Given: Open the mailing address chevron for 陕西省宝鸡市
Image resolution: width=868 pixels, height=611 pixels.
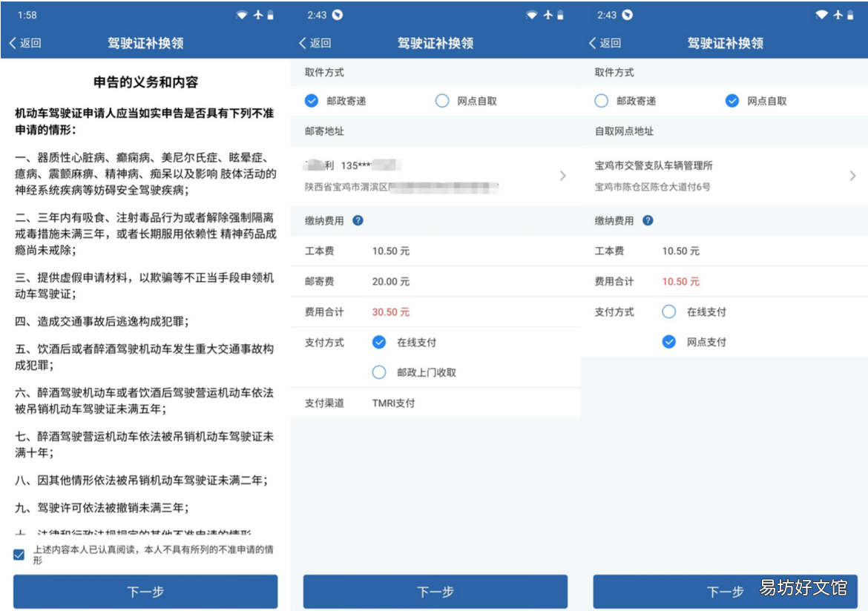Looking at the screenshot, I should 563,176.
